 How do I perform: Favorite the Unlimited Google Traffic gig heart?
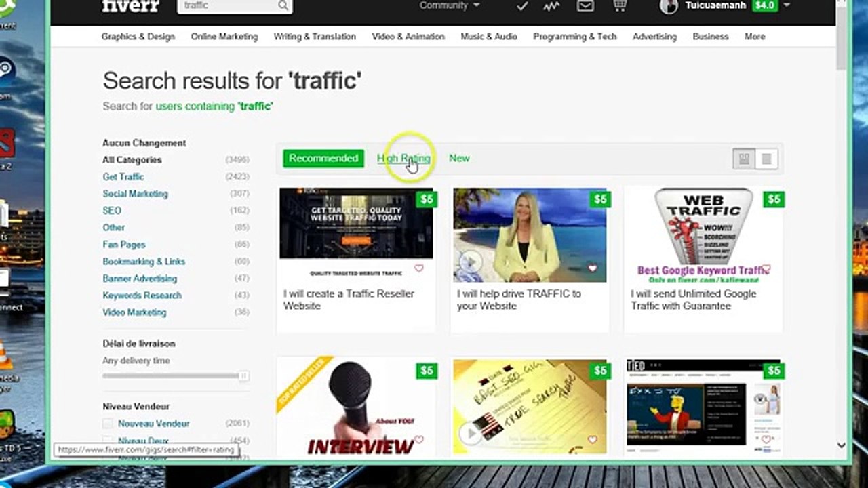[x=766, y=268]
